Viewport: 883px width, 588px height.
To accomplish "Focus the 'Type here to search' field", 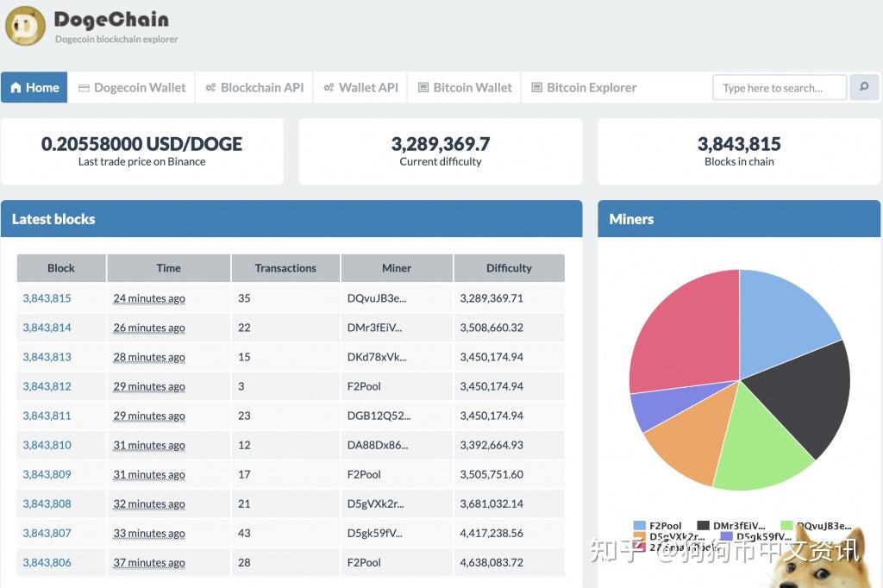I will tap(780, 88).
